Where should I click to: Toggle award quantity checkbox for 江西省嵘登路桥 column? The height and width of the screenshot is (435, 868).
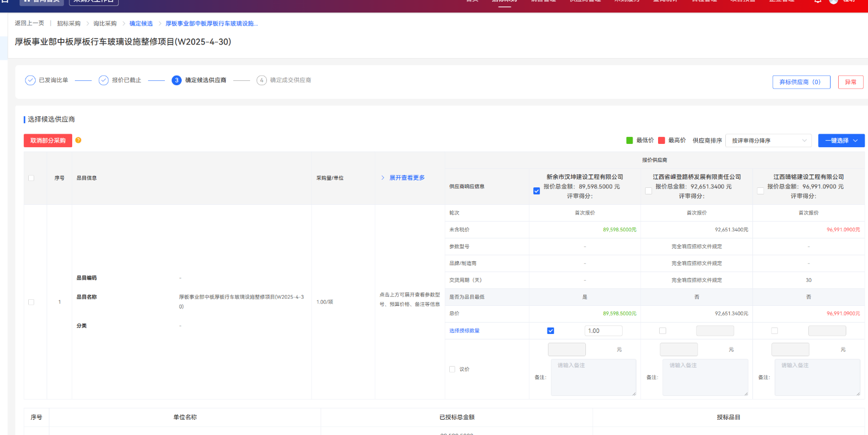pyautogui.click(x=662, y=331)
